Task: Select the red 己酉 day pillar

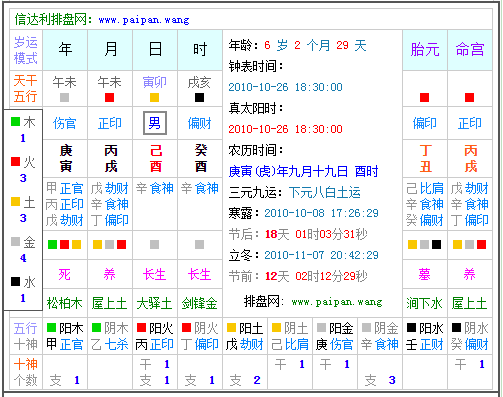Action: click(156, 158)
